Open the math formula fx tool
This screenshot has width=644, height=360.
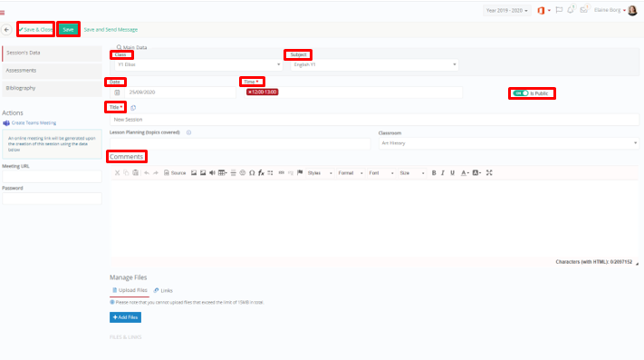pyautogui.click(x=261, y=173)
